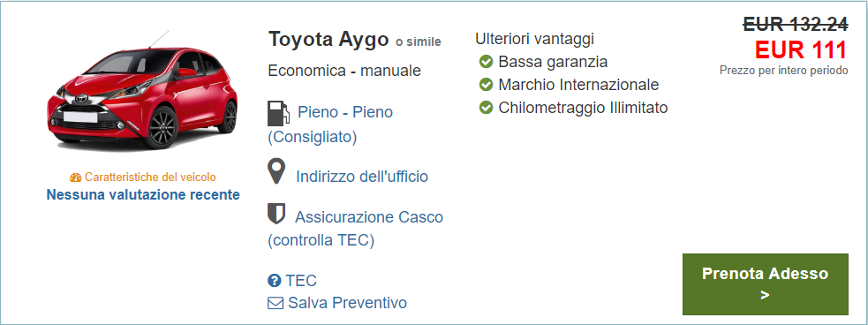Click the fuel pump icon
Image resolution: width=868 pixels, height=325 pixels.
pyautogui.click(x=278, y=113)
